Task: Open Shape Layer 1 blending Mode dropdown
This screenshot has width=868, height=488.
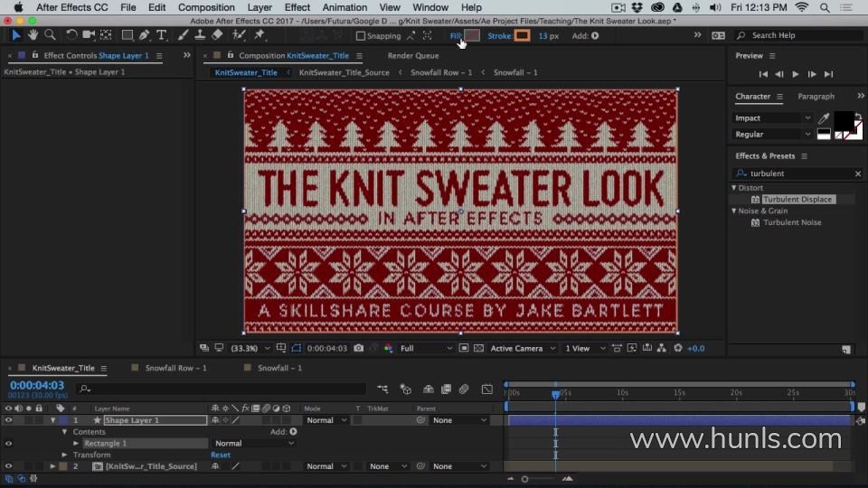Action: point(326,420)
